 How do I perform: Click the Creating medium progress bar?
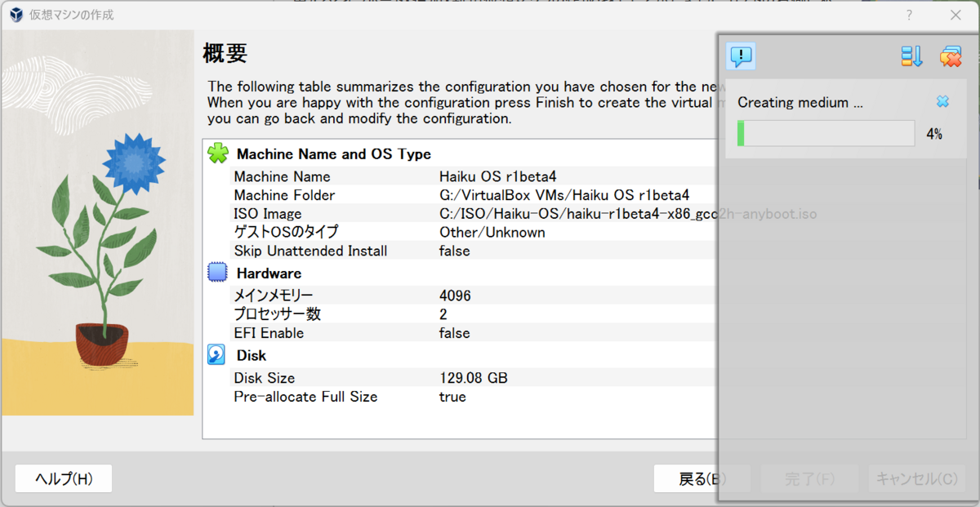(x=826, y=133)
